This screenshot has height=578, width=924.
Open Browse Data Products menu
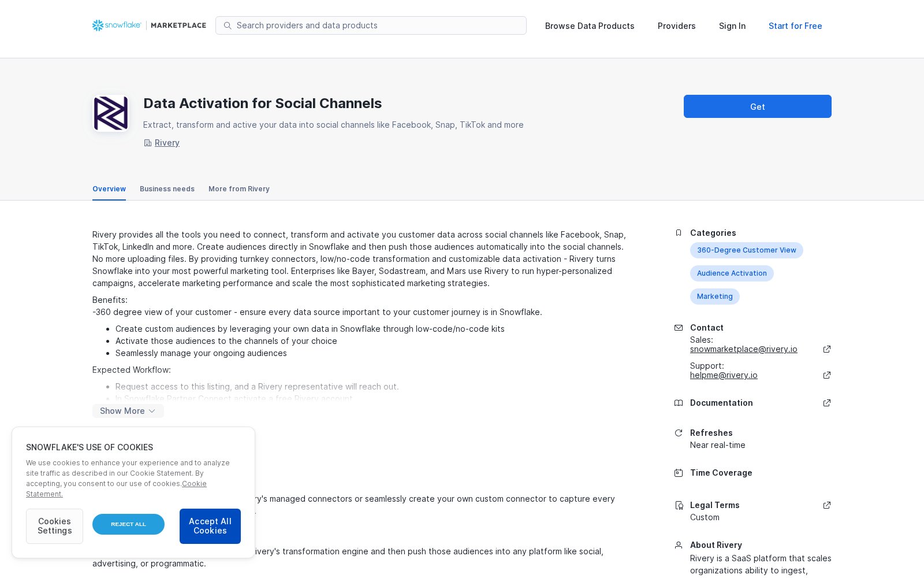[590, 26]
